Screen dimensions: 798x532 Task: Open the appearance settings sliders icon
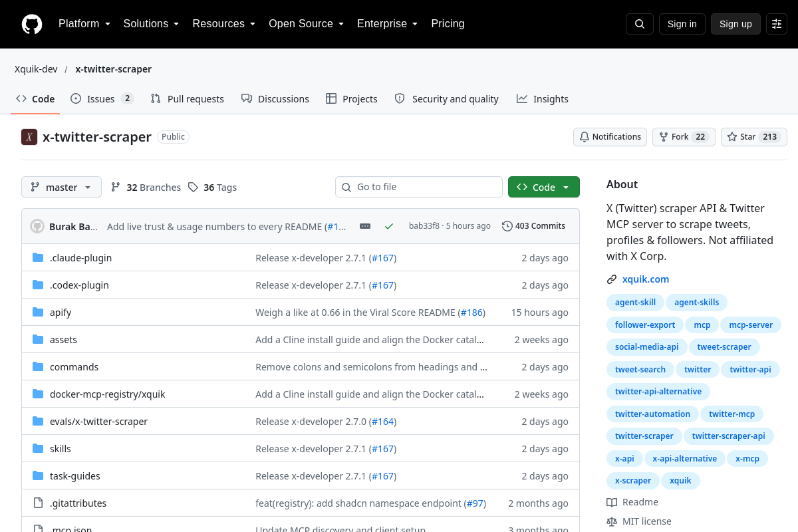coord(777,24)
